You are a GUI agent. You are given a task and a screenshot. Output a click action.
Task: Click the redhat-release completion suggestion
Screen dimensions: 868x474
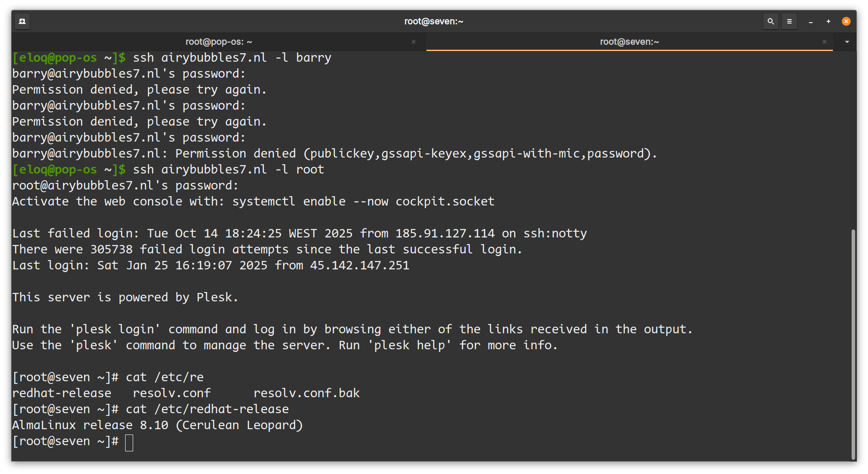(x=62, y=393)
